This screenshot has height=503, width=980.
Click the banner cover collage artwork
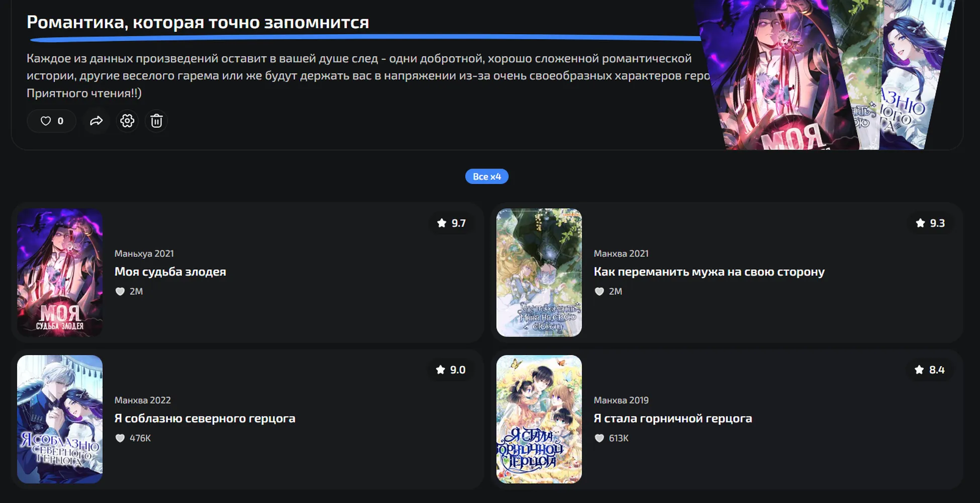(x=824, y=74)
